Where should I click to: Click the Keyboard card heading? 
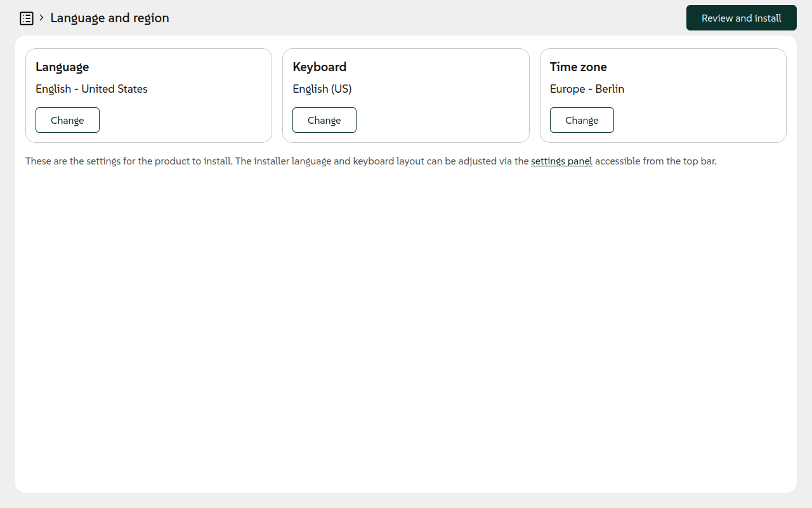click(319, 67)
